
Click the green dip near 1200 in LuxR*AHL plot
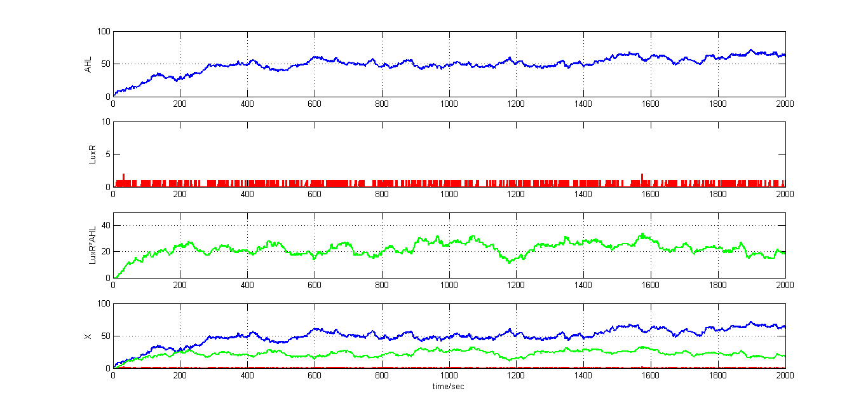pos(510,261)
